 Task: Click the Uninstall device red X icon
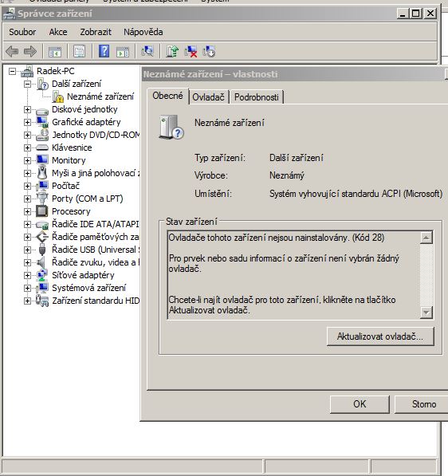click(x=191, y=51)
